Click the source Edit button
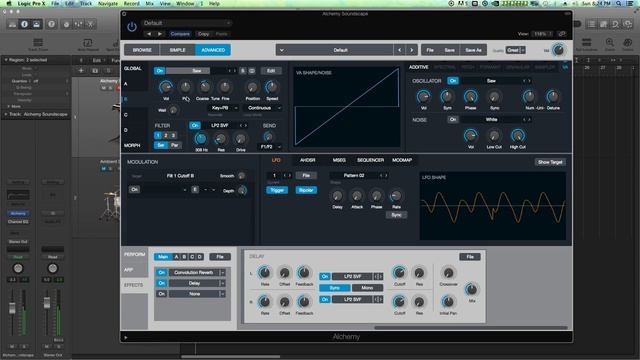 tap(271, 71)
